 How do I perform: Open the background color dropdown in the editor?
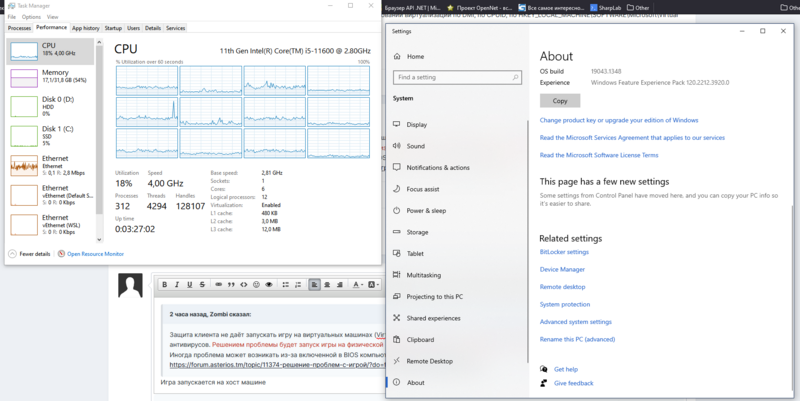(373, 285)
